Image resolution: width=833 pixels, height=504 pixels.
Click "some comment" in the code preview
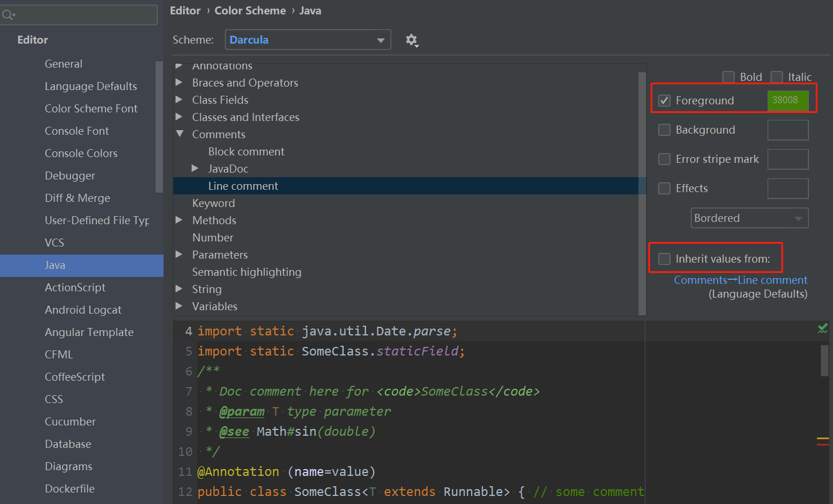(x=600, y=492)
